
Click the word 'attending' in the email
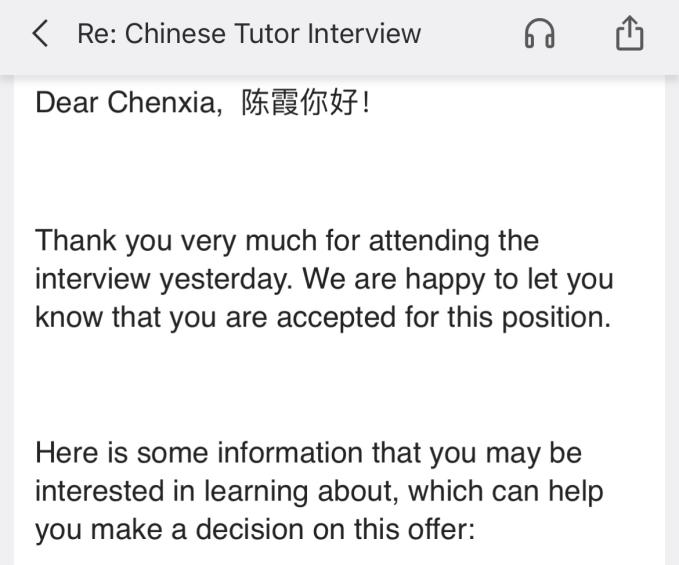432,241
